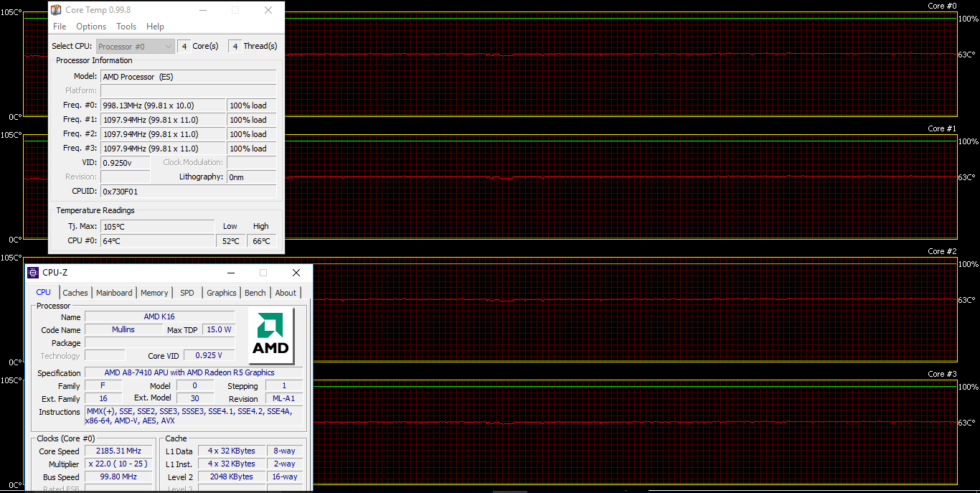Click the VID value 0.9250v
The height and width of the screenshot is (493, 980).
(x=126, y=163)
